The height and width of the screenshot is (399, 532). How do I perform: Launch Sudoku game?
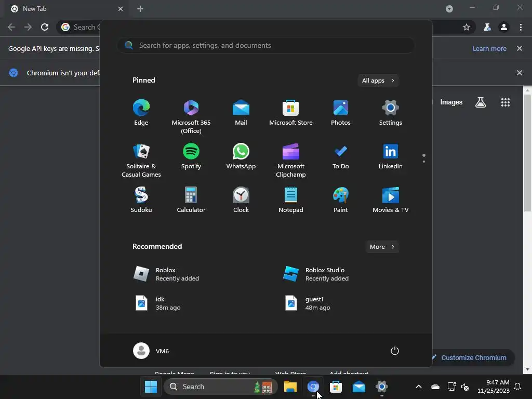point(141,200)
